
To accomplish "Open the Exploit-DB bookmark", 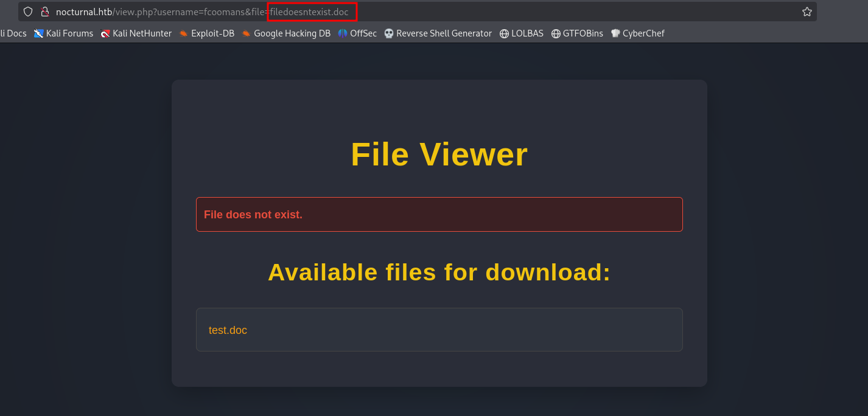I will pyautogui.click(x=207, y=33).
